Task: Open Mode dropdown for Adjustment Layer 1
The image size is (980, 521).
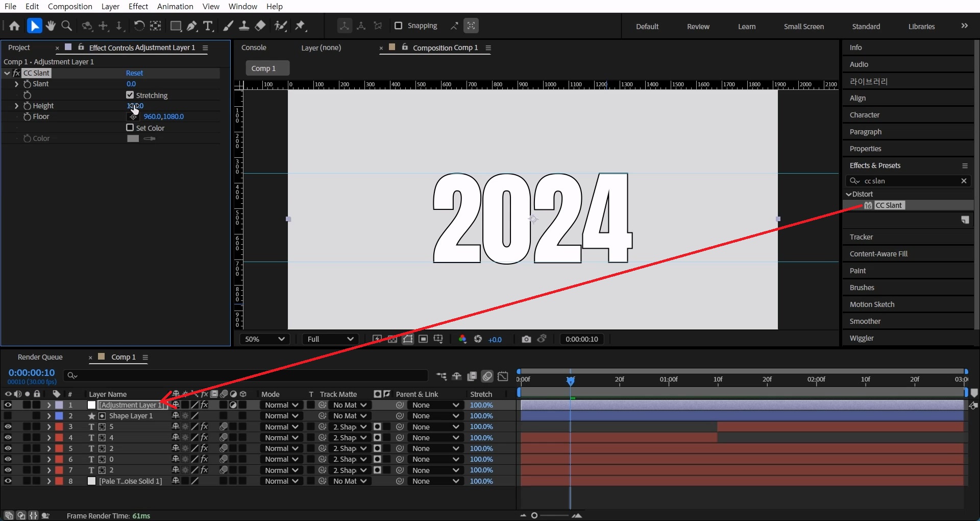Action: pos(281,405)
